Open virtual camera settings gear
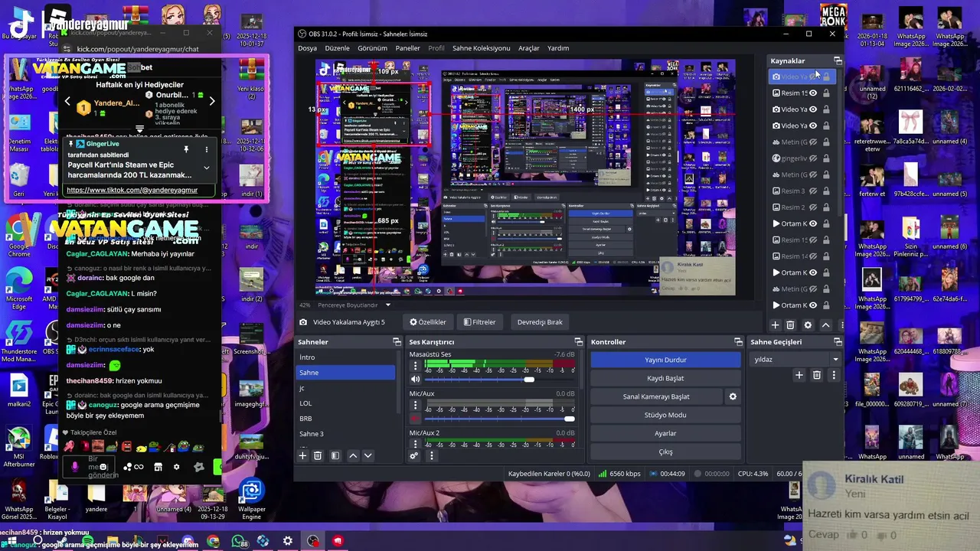The image size is (980, 551). [x=733, y=396]
